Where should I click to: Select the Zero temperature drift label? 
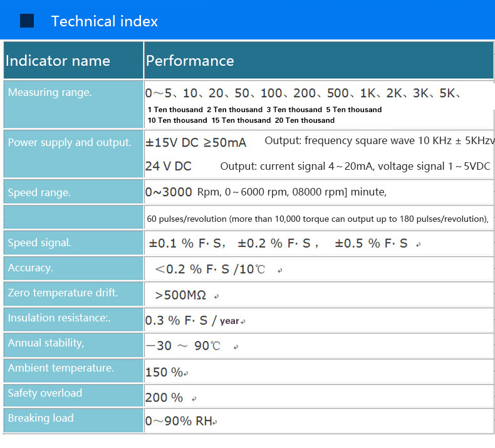coord(63,293)
